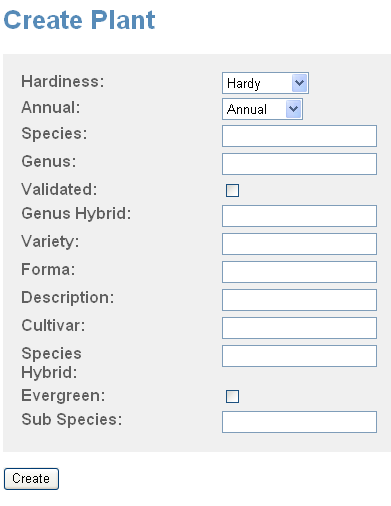
Task: Click the Hardiness label
Action: (63, 81)
